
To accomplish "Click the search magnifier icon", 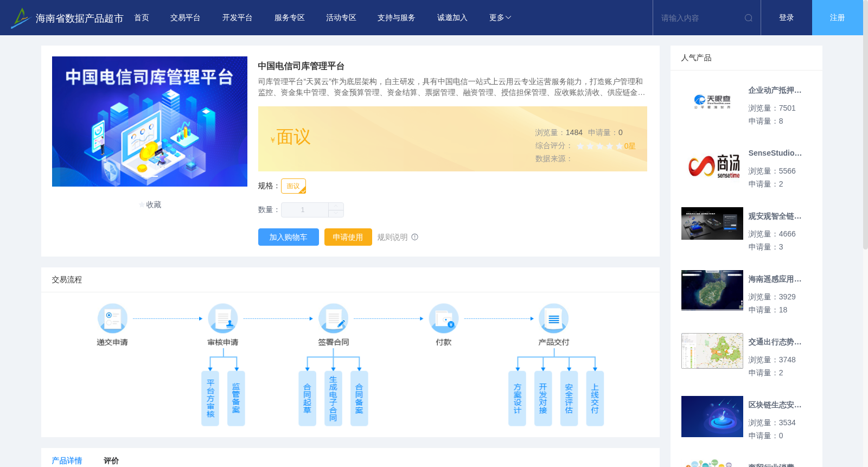I will pyautogui.click(x=749, y=18).
